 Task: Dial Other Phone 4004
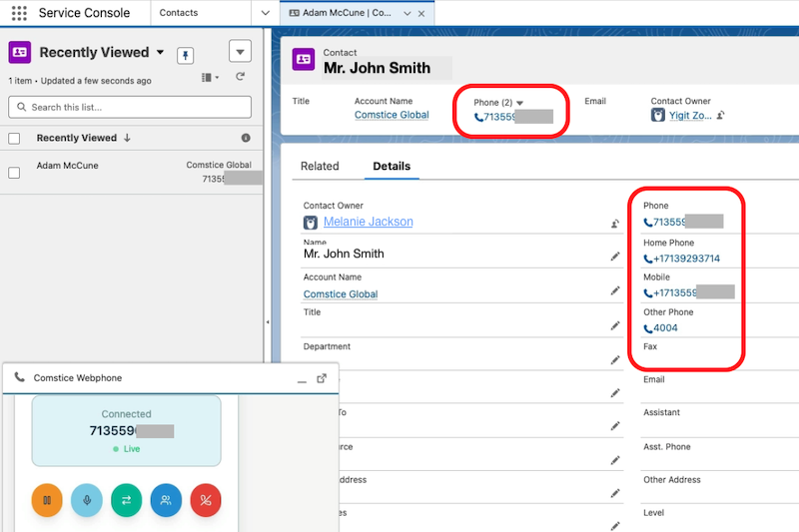[660, 327]
